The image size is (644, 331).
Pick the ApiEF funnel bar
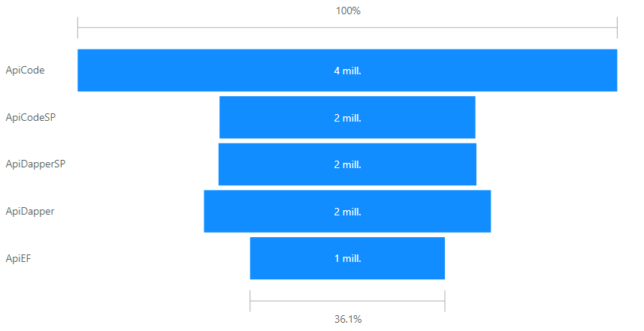click(x=293, y=258)
